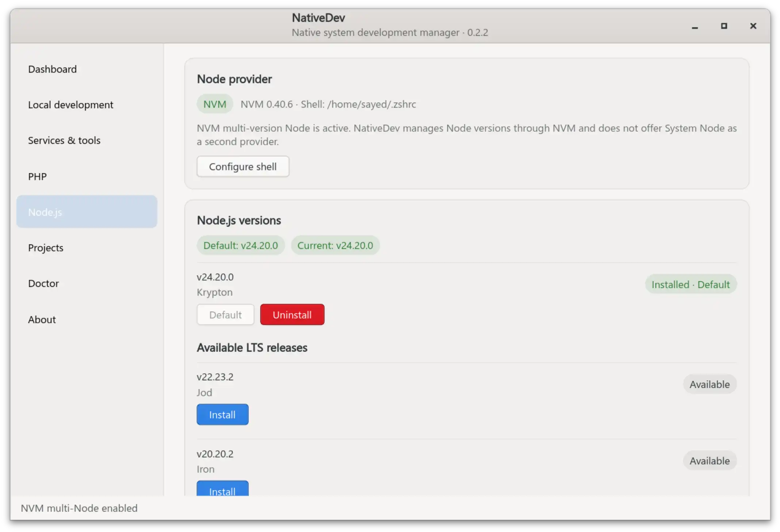Open the Projects page
Image resolution: width=780 pixels, height=532 pixels.
pyautogui.click(x=87, y=248)
